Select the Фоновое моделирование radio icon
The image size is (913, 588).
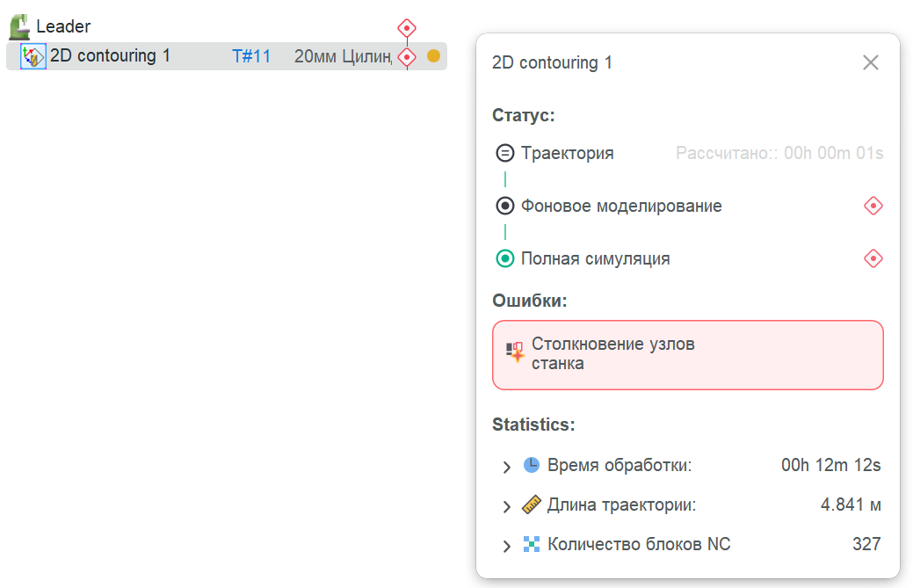point(504,206)
